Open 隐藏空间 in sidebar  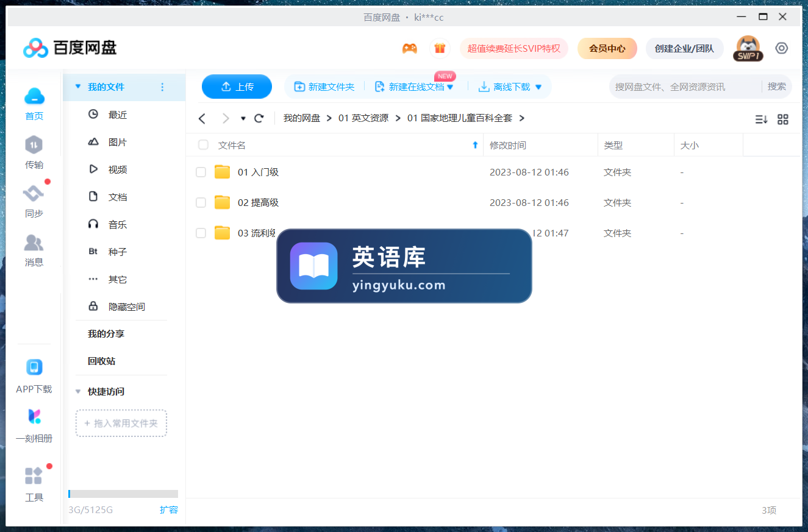click(127, 307)
